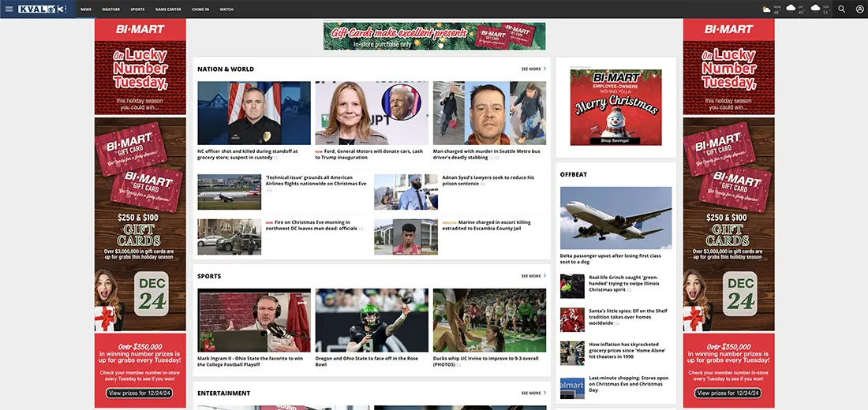Open NC officer shot and killed headline

248,155
